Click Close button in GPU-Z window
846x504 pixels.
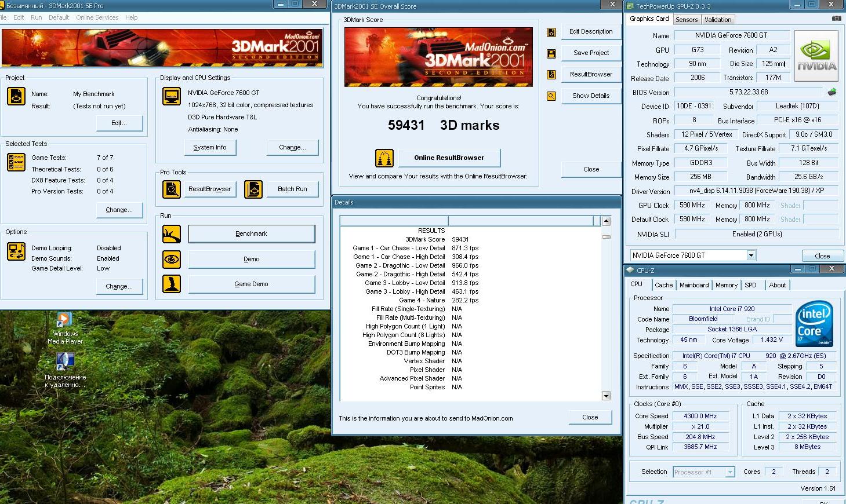coord(822,256)
